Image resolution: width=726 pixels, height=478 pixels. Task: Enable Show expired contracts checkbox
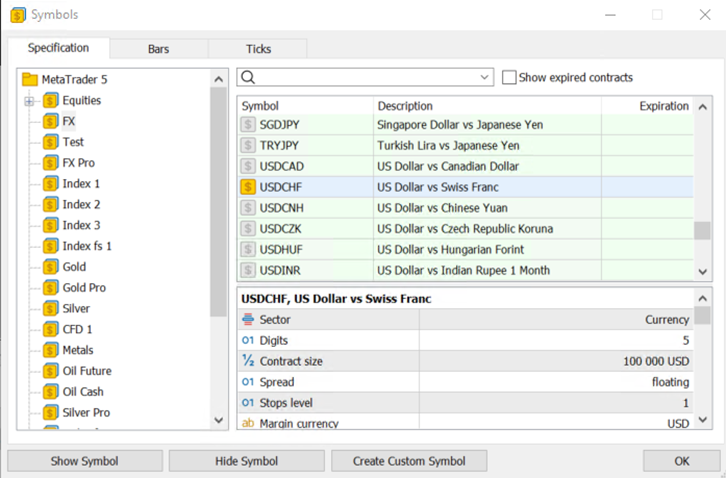point(509,77)
